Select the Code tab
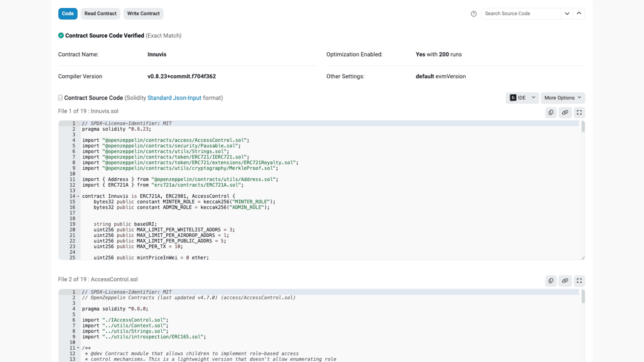Image resolution: width=644 pixels, height=362 pixels. coord(68,14)
